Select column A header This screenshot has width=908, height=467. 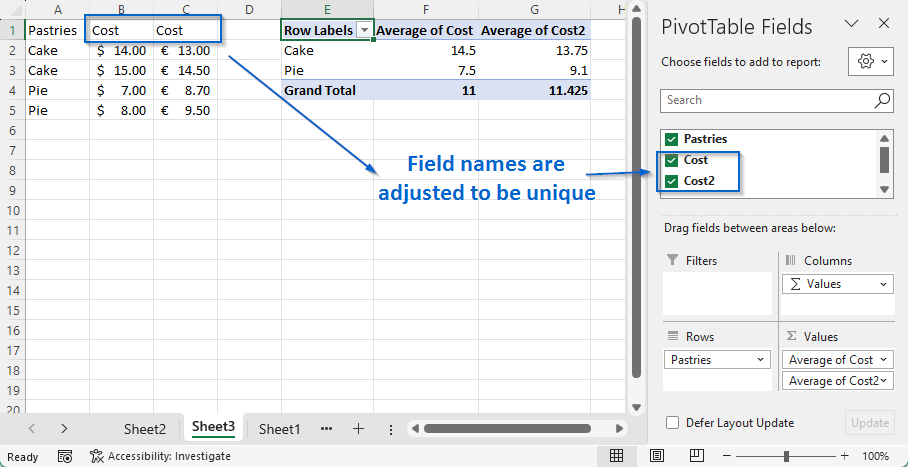pos(57,10)
